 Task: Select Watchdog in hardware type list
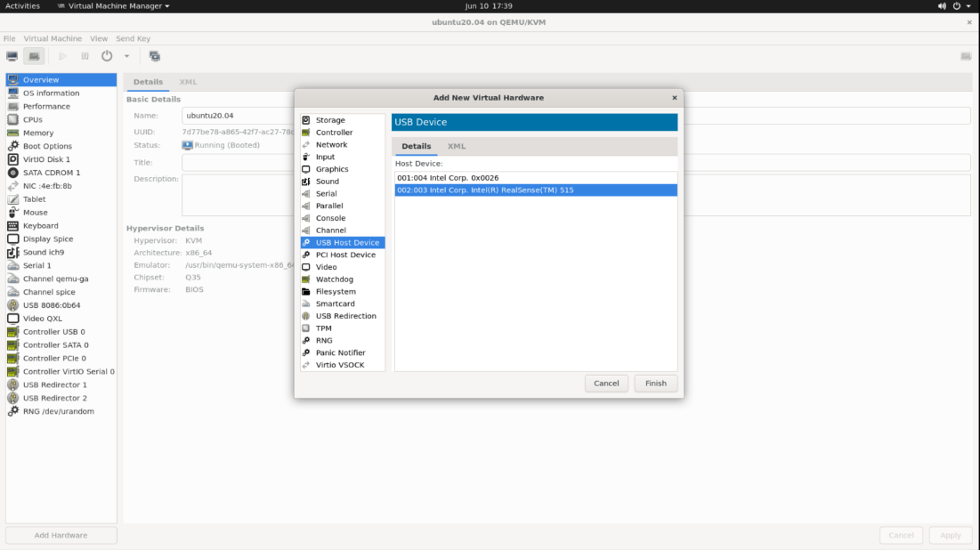343,279
